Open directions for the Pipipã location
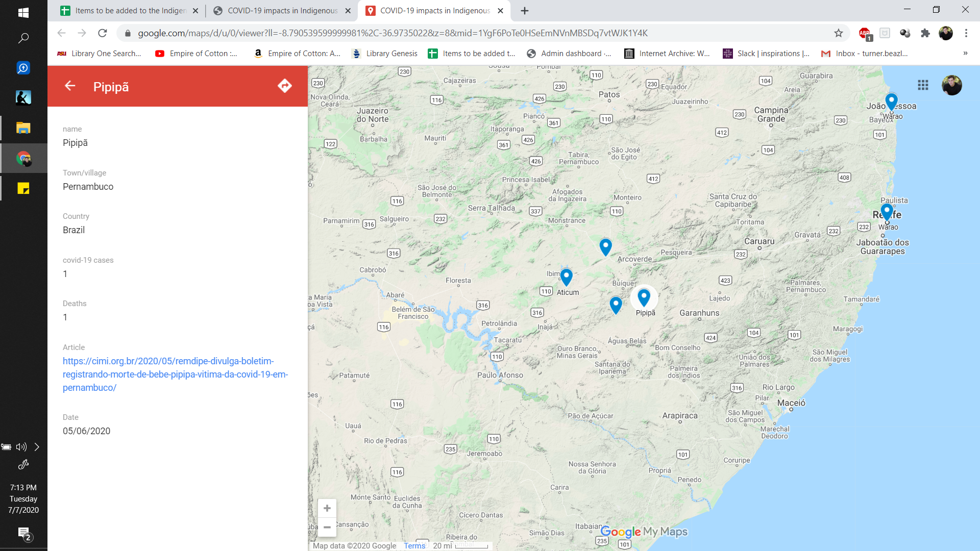The height and width of the screenshot is (551, 980). coord(284,86)
